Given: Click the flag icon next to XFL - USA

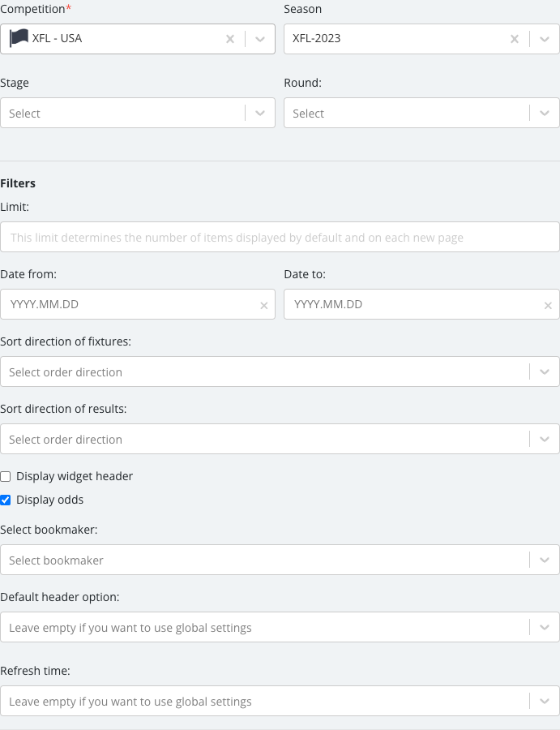Looking at the screenshot, I should coord(19,38).
